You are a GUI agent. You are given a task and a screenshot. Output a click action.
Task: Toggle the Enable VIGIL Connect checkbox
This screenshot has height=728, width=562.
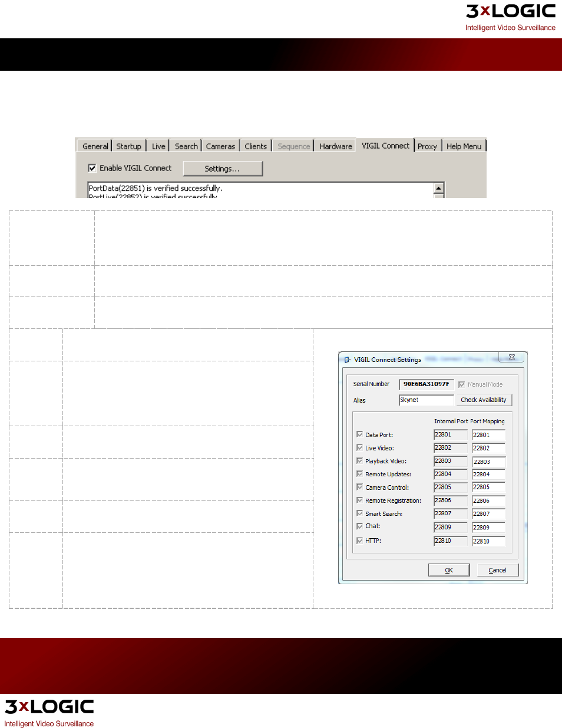[92, 168]
